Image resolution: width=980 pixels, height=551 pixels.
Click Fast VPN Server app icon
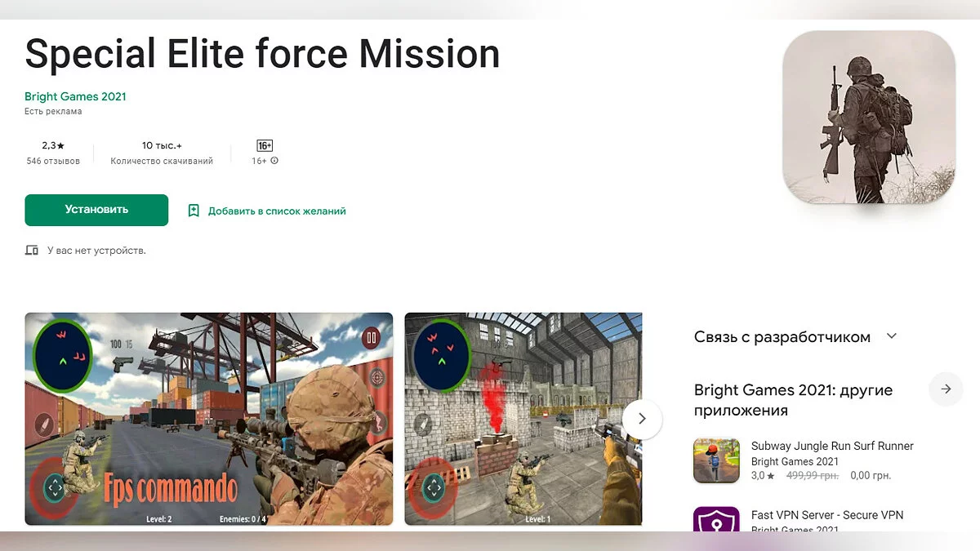716,520
